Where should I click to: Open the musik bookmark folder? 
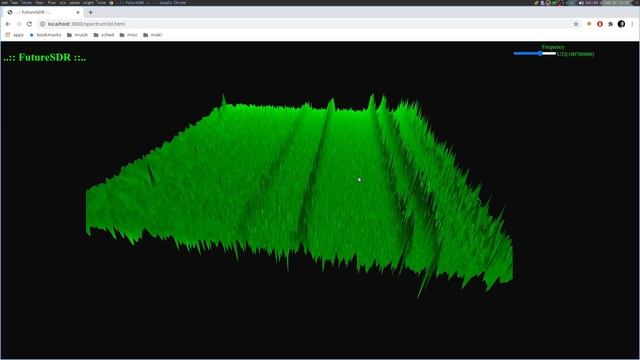77,35
